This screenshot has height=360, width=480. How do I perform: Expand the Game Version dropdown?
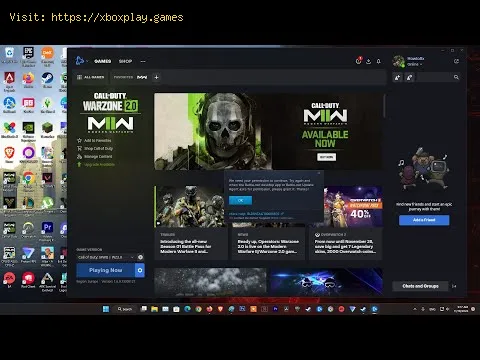(106, 257)
